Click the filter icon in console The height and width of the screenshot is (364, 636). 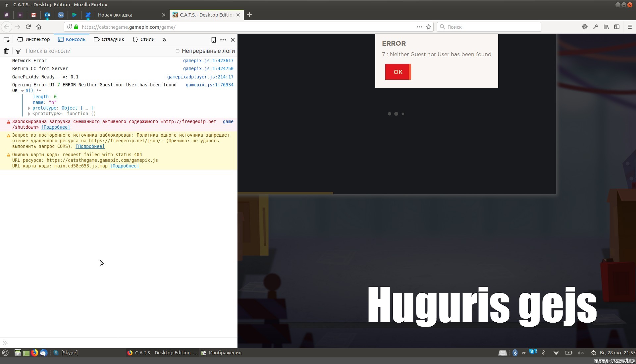(18, 51)
